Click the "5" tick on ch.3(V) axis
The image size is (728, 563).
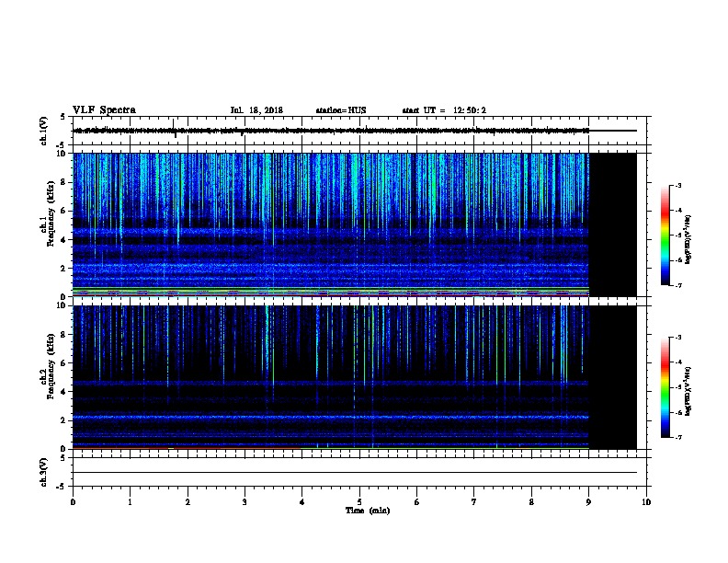coord(63,457)
